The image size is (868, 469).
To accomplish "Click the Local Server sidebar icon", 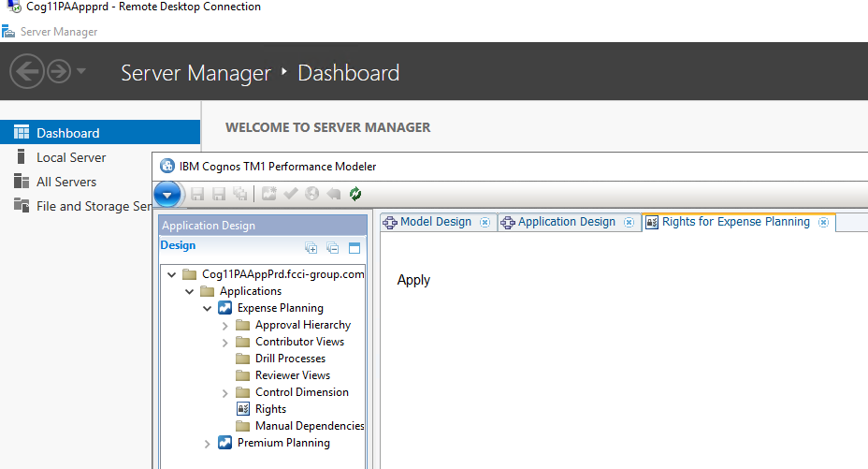I will (x=21, y=156).
